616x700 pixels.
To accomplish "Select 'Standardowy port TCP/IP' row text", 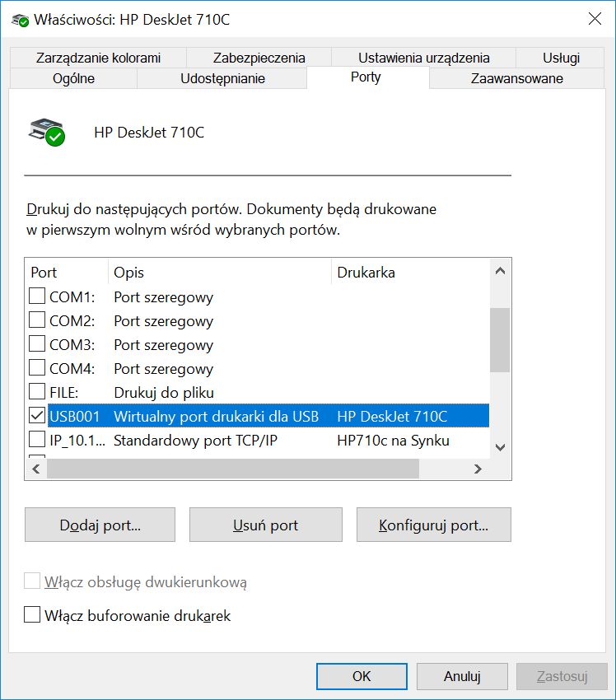I will 195,441.
